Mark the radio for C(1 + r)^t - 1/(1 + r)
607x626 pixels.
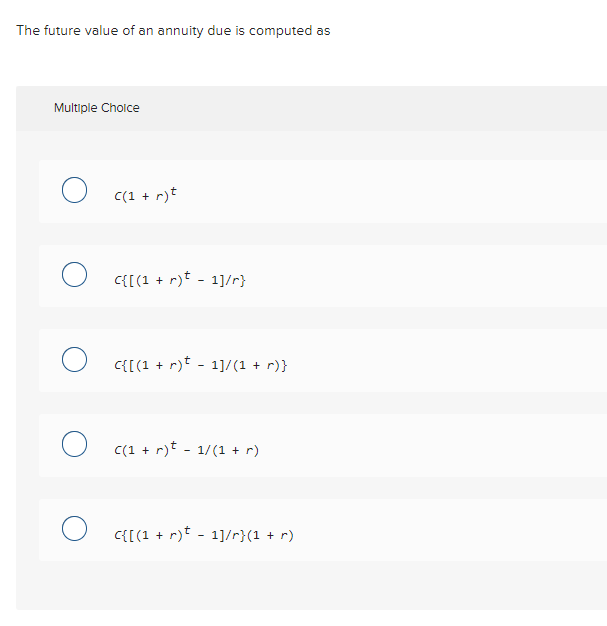(73, 444)
